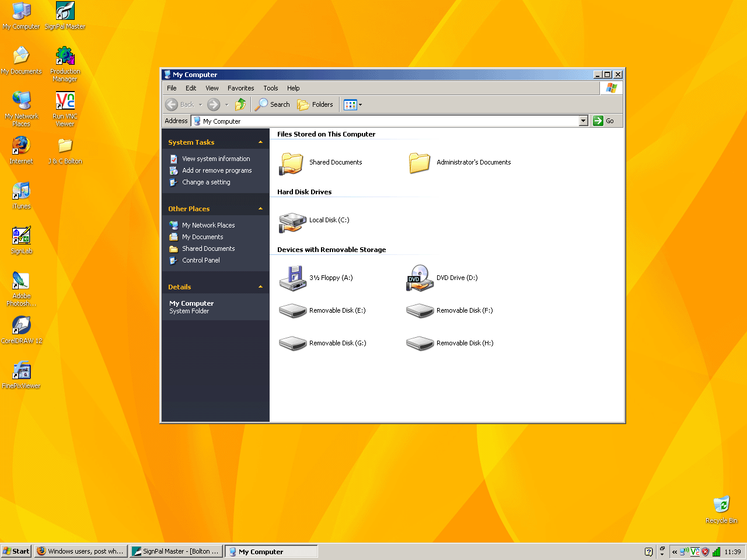This screenshot has width=747, height=560.
Task: Collapse the Details panel
Action: click(260, 287)
